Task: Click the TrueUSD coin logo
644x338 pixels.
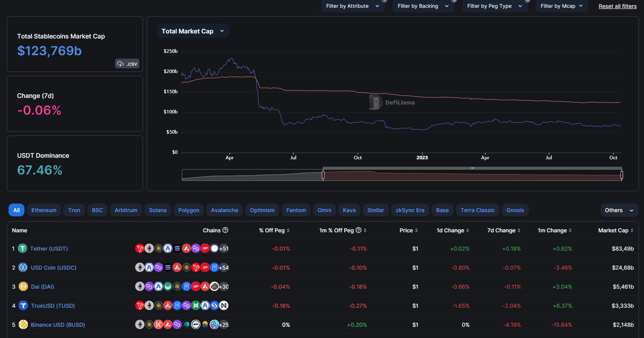Action: pyautogui.click(x=23, y=306)
